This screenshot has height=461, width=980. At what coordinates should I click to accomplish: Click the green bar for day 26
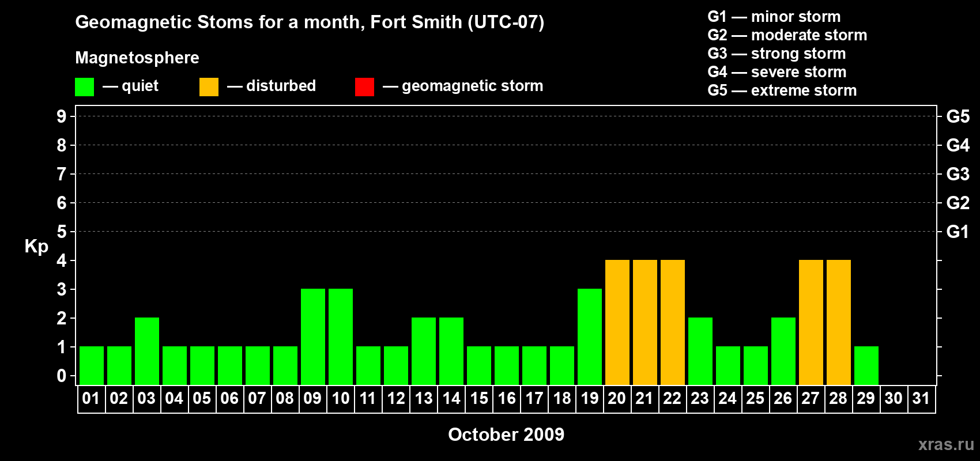click(783, 351)
